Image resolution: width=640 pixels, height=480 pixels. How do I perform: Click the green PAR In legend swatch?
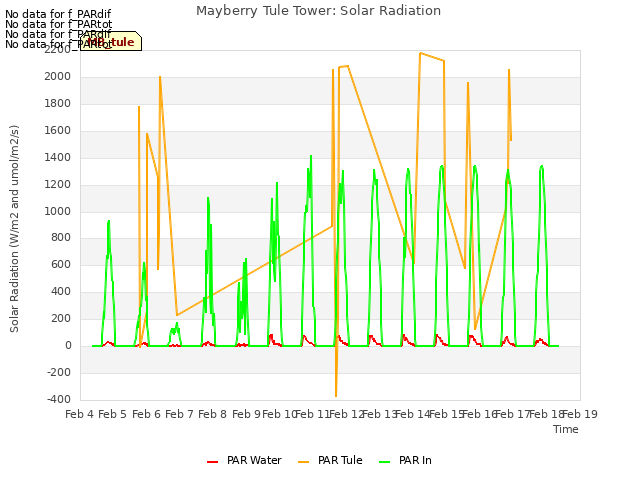(384, 462)
